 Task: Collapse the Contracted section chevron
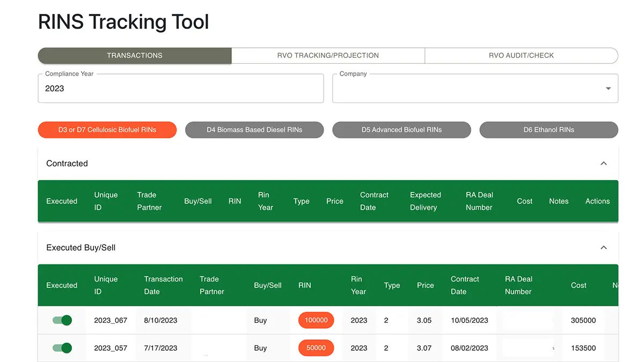[x=603, y=164]
